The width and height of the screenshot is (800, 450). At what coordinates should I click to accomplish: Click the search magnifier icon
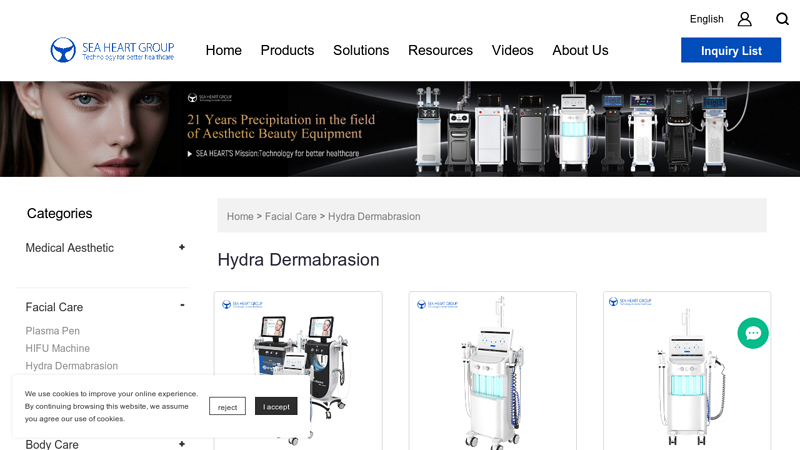(x=782, y=19)
